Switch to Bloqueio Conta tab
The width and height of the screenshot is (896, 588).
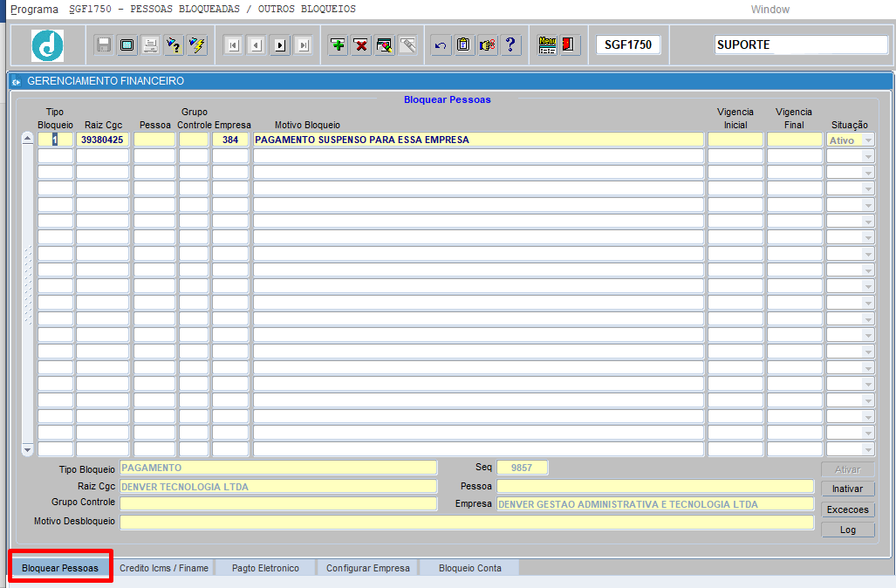pyautogui.click(x=469, y=568)
